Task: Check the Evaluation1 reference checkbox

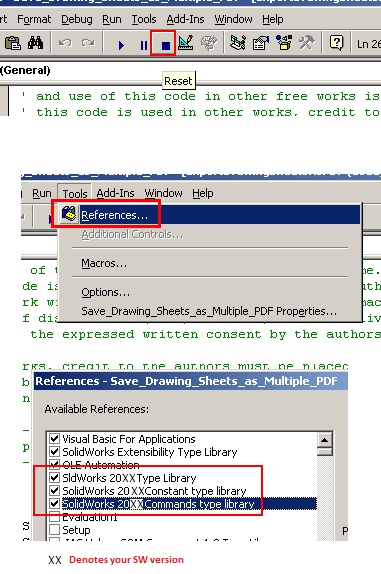Action: pos(54,517)
